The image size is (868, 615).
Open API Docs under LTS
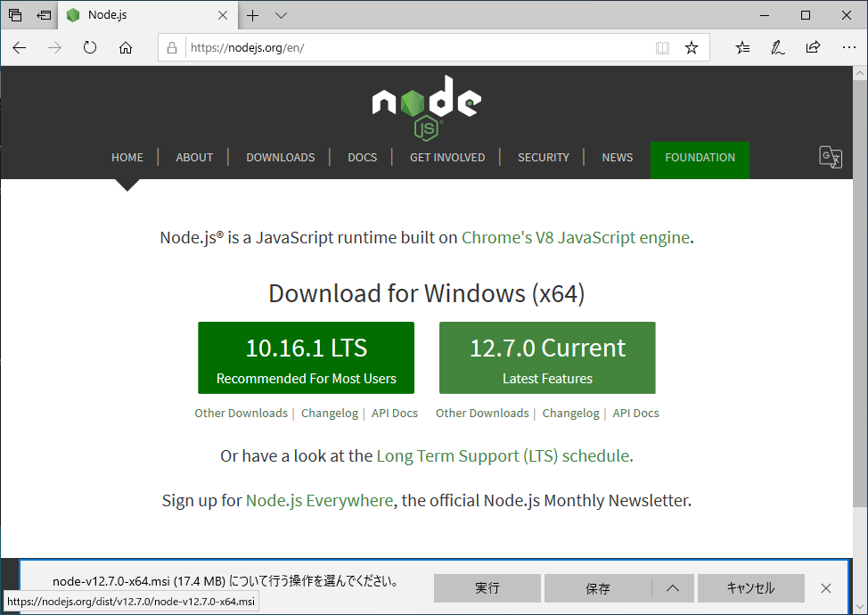pos(395,413)
